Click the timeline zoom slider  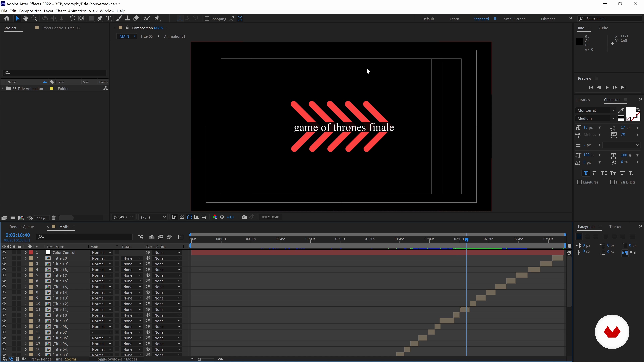click(x=199, y=359)
